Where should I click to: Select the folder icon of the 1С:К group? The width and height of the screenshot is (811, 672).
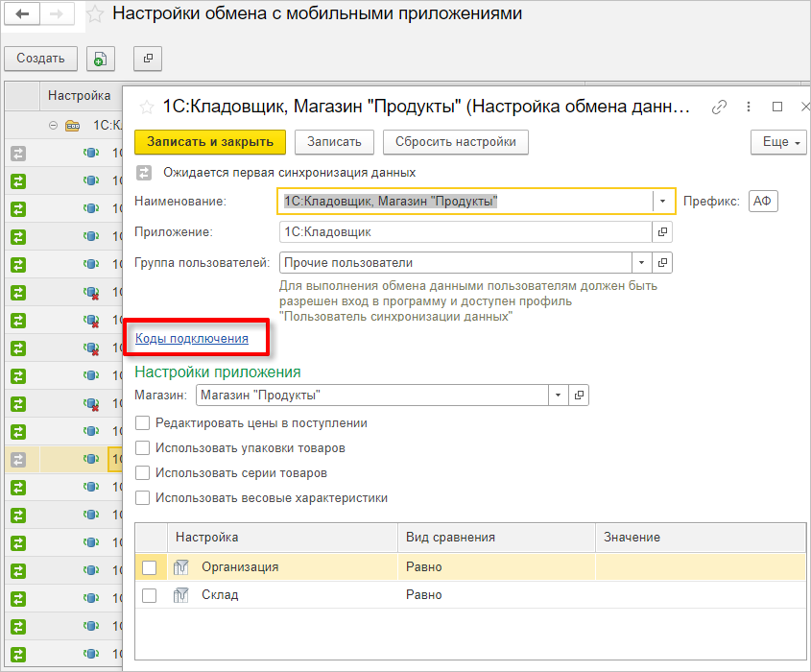72,125
